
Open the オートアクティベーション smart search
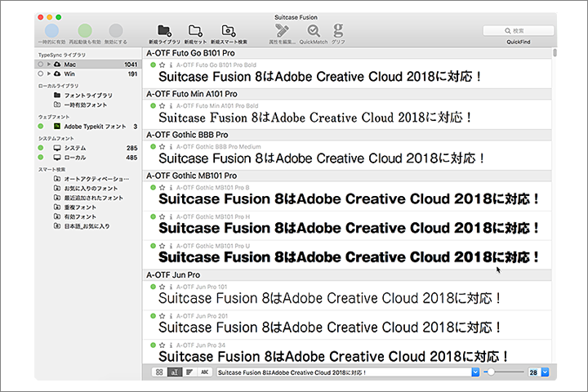[96, 179]
